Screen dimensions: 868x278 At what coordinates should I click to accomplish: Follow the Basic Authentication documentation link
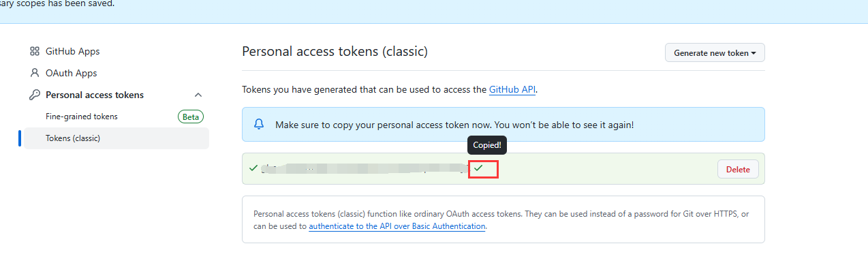tap(397, 226)
